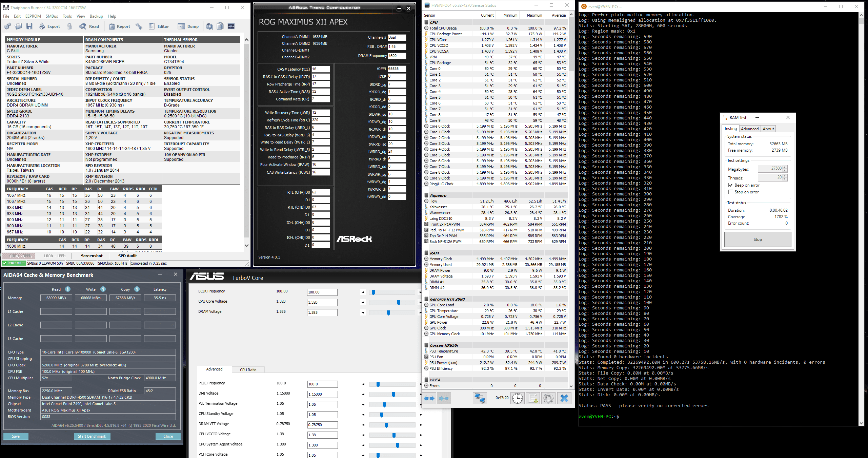Viewport: 868px width, 458px height.
Task: Click the Save button in AIDA64 benchmark
Action: point(16,436)
